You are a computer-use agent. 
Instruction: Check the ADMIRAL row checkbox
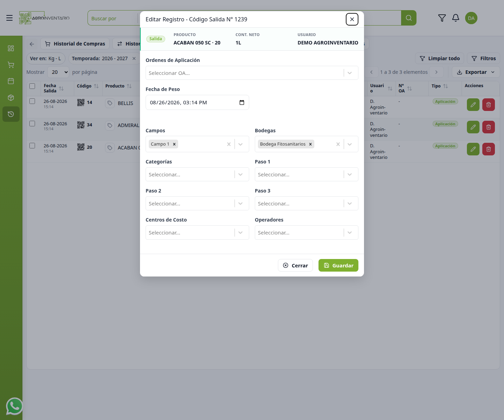[32, 124]
